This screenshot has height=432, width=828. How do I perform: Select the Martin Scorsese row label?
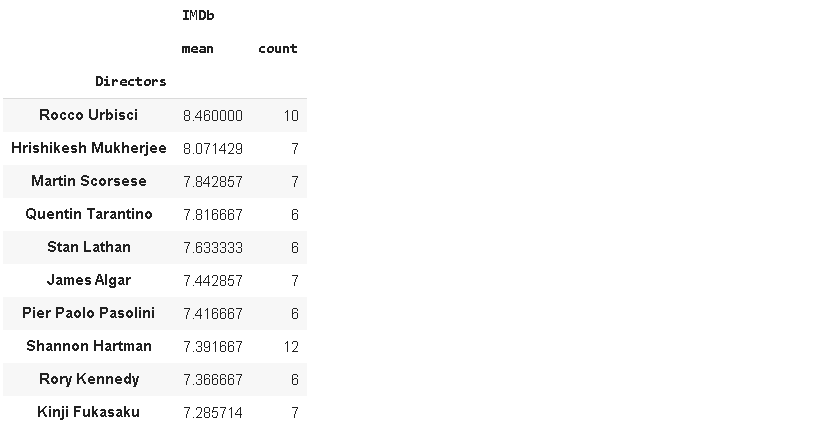click(x=89, y=181)
